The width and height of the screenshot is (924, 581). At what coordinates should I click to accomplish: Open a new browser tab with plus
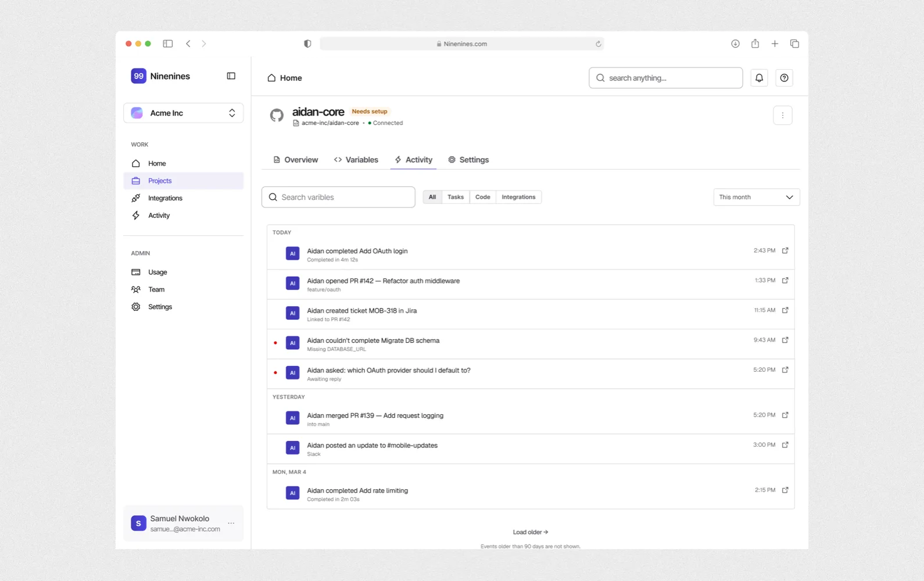click(x=775, y=44)
